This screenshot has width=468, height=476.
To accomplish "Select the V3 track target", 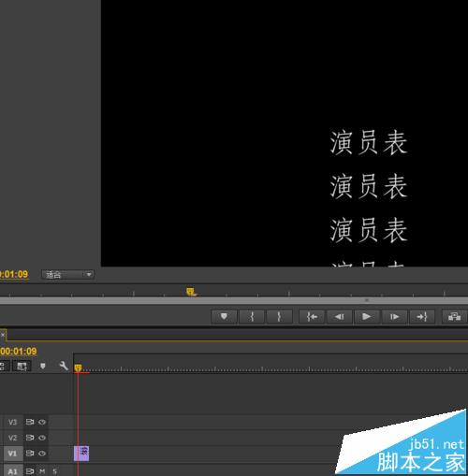I will 12,423.
